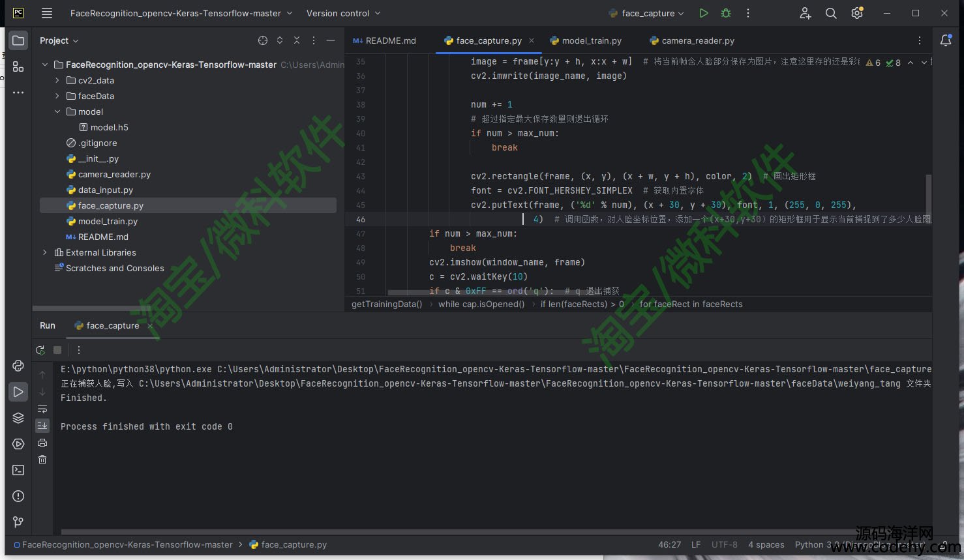Start debugging with the Debug bug icon
Screen dimensions: 964x560
725,13
